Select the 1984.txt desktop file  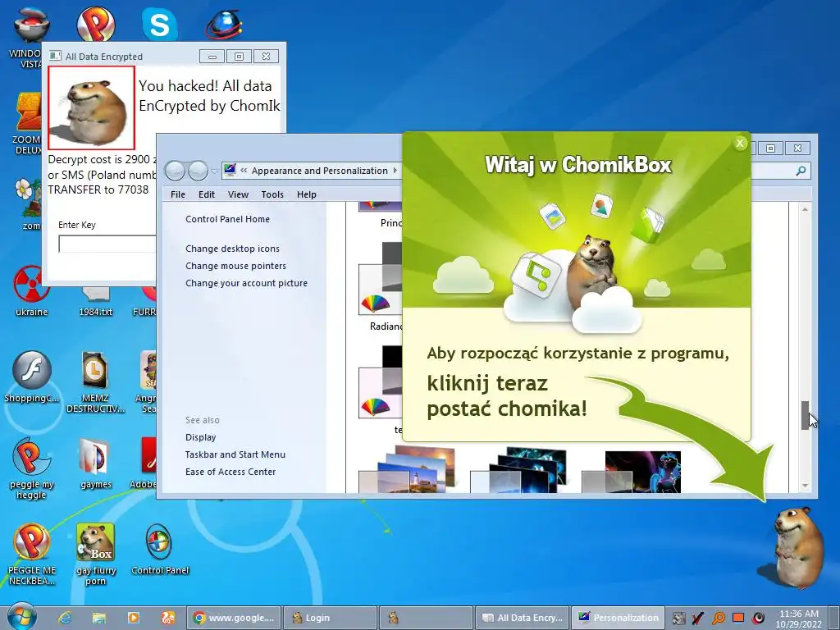coord(96,301)
